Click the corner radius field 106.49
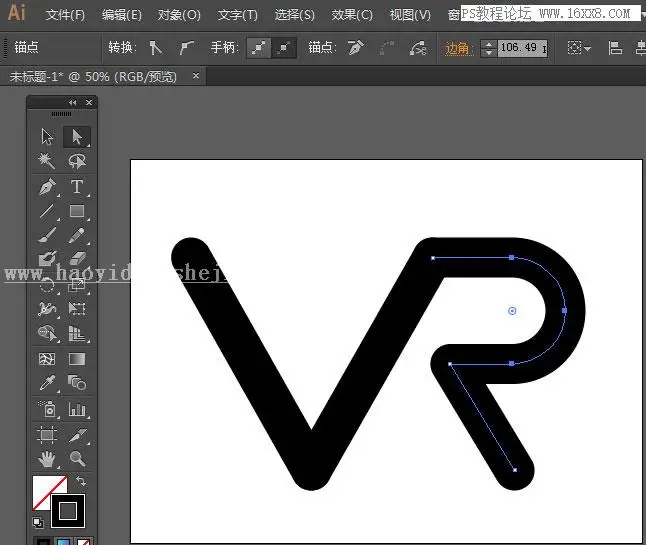Screen dimensions: 646x545 [x=522, y=48]
